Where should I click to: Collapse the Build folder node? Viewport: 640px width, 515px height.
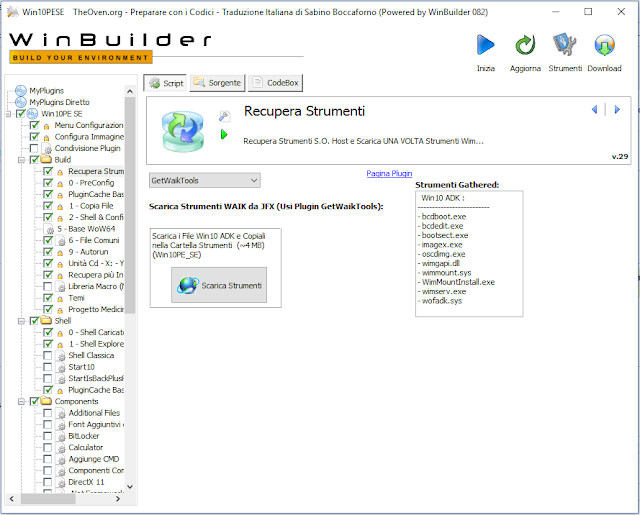click(x=21, y=160)
